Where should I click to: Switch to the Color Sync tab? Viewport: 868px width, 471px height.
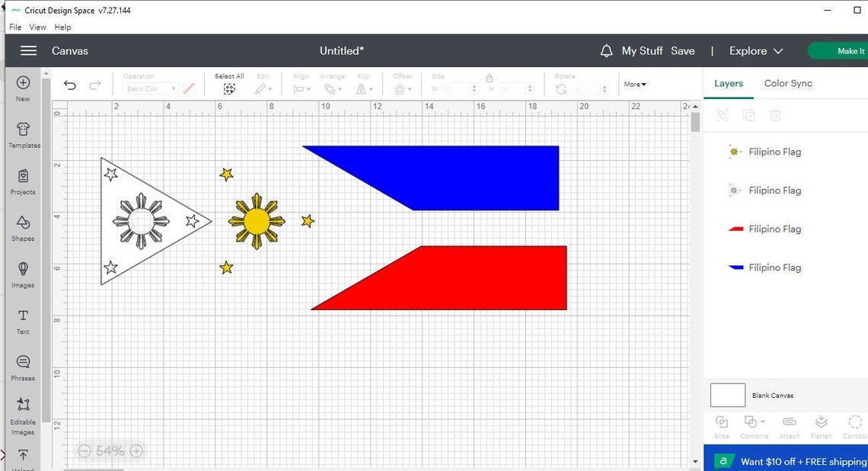tap(788, 83)
